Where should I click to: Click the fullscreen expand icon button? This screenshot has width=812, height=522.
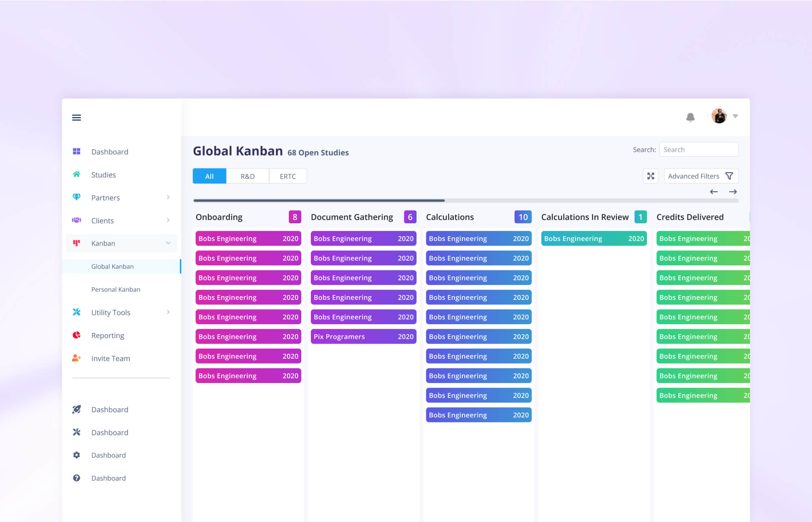pyautogui.click(x=651, y=176)
